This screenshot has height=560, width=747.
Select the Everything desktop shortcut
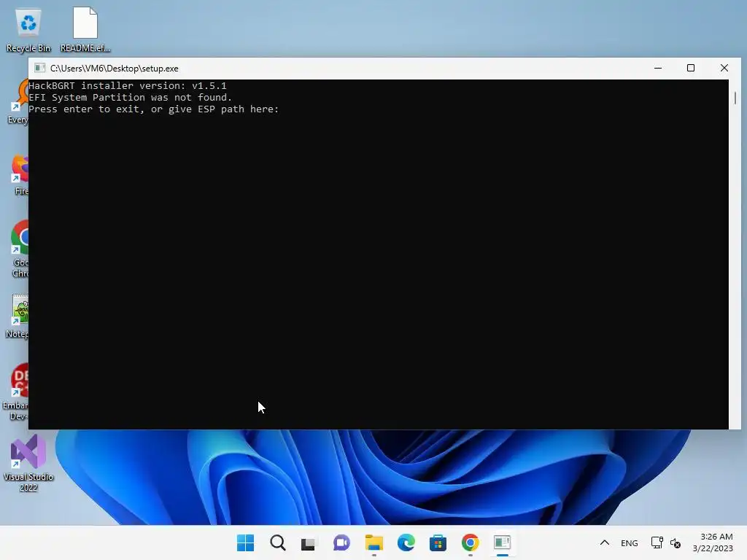click(18, 102)
